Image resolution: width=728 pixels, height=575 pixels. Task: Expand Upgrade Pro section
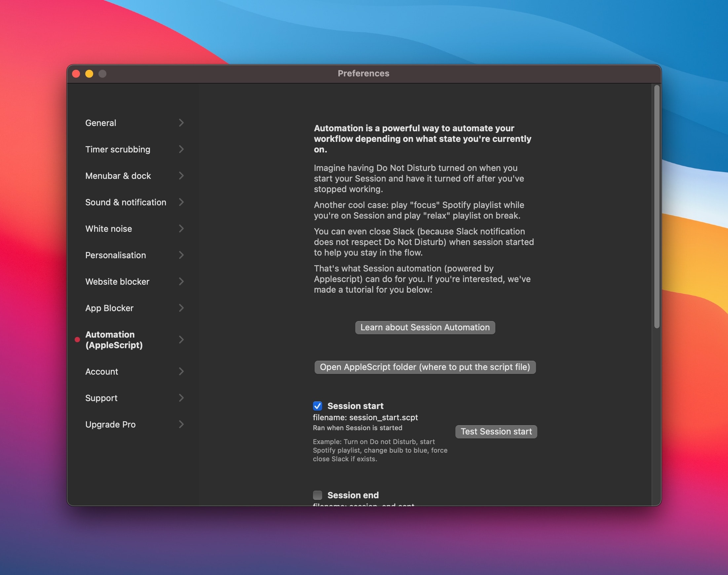click(181, 424)
